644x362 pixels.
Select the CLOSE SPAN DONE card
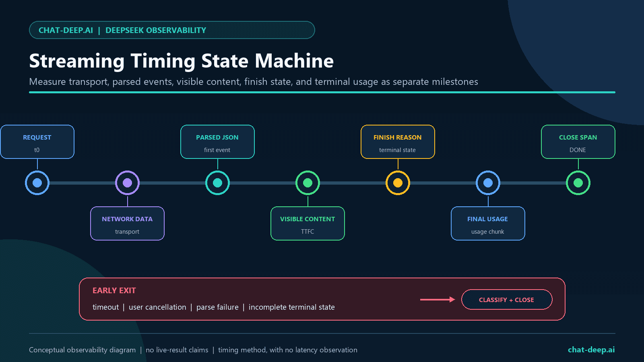pos(578,142)
